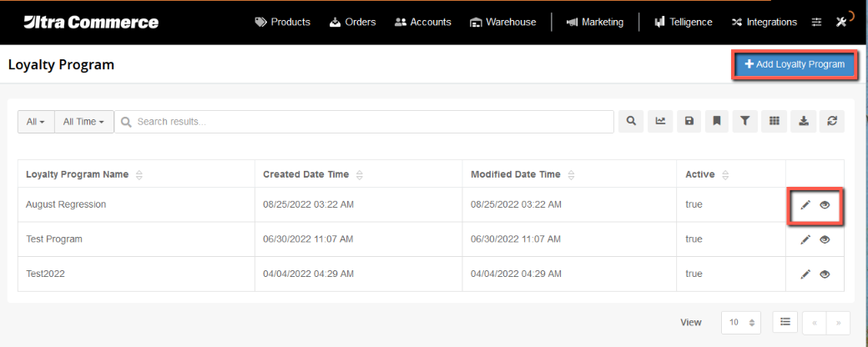The width and height of the screenshot is (868, 347).
Task: Open the Marketing menu
Action: click(595, 23)
